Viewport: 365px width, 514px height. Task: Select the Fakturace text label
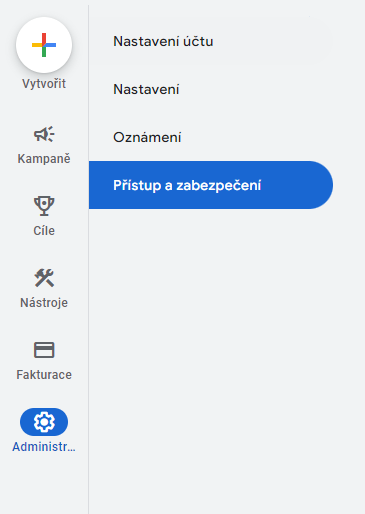[x=44, y=375]
